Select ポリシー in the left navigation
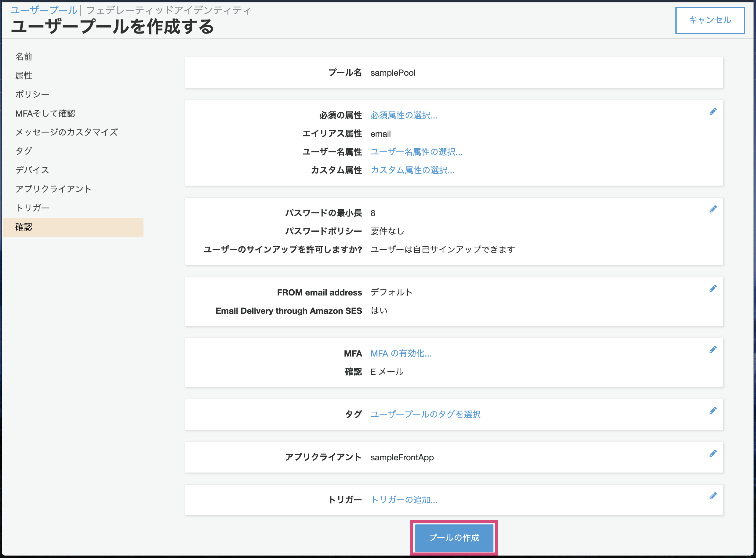Viewport: 756px width, 558px height. (32, 94)
